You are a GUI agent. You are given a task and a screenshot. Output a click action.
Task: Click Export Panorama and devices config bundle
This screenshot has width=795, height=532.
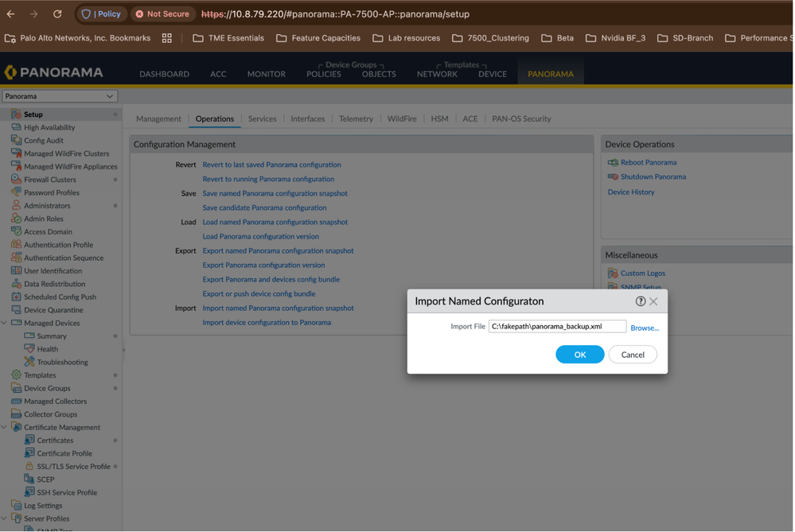271,279
